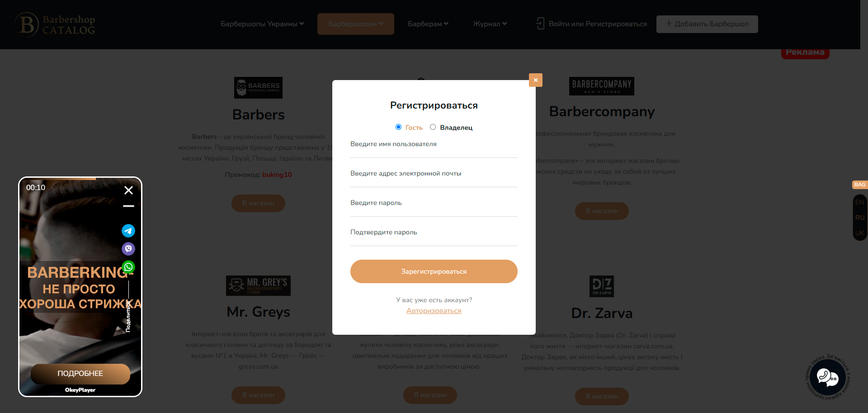The image size is (868, 413).
Task: Follow the Авторизоваться link
Action: click(x=434, y=311)
